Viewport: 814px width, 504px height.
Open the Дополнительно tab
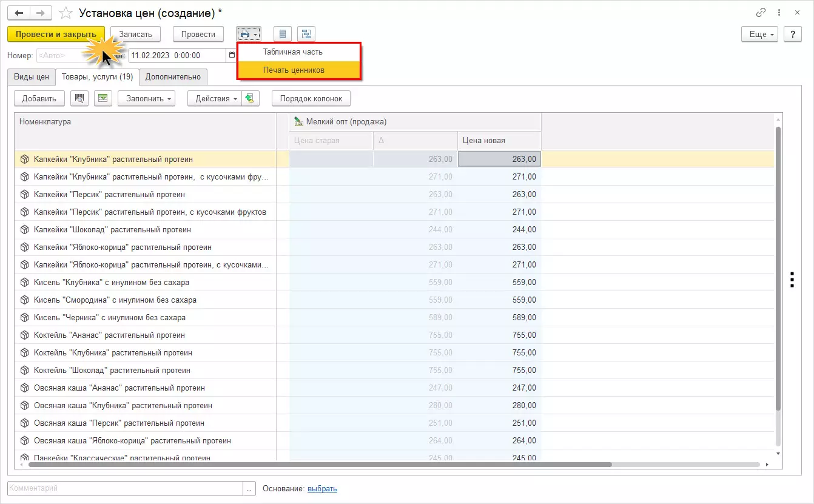tap(173, 77)
